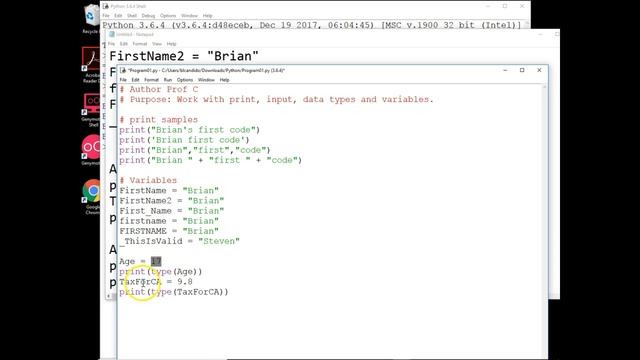
Task: Open Help menu in Program01.py editor
Action: coord(224,80)
